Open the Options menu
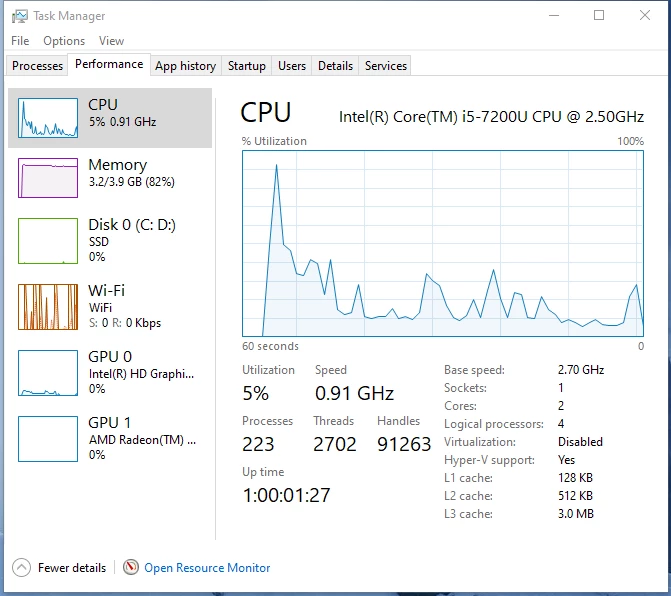The height and width of the screenshot is (596, 671). coord(64,41)
